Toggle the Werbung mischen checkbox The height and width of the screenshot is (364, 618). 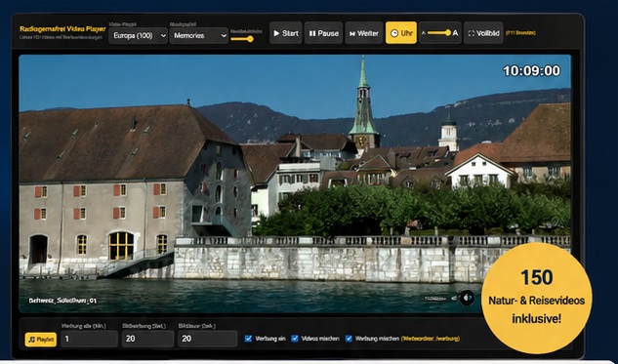349,339
